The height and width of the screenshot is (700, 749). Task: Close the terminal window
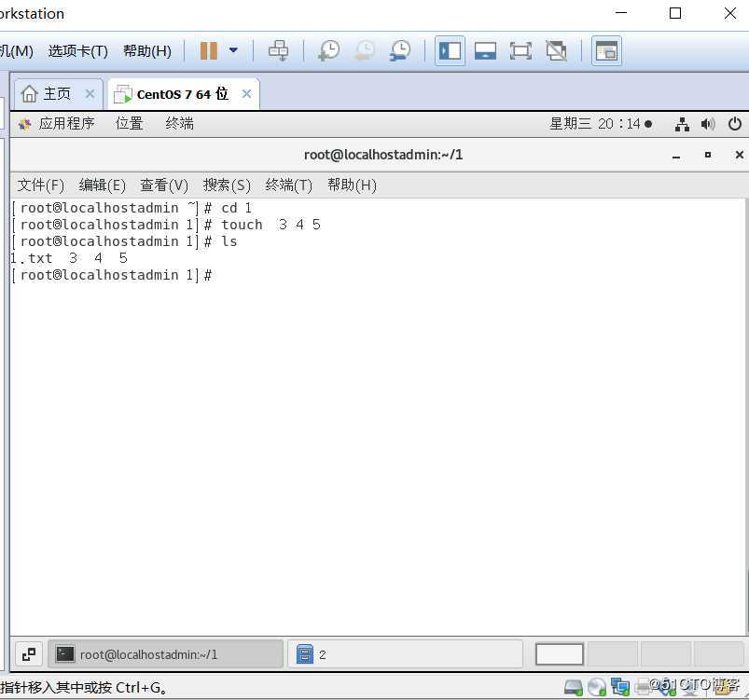tap(739, 155)
